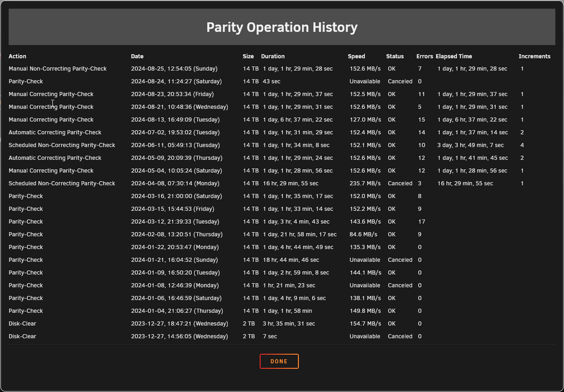Click the Speed column header
The image size is (564, 392).
356,56
